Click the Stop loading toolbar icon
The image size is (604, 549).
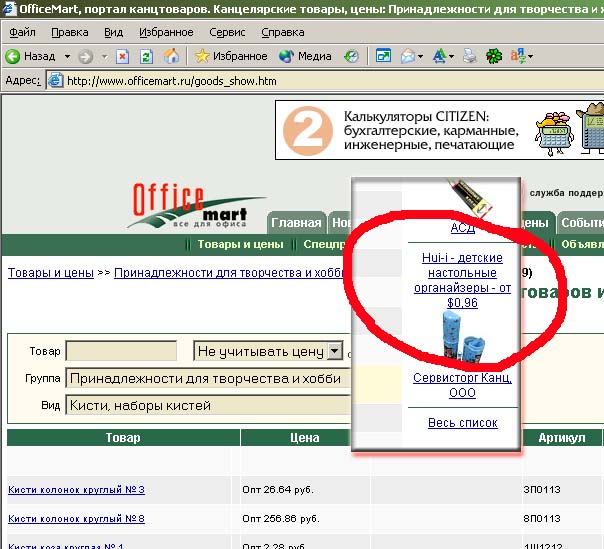122,56
